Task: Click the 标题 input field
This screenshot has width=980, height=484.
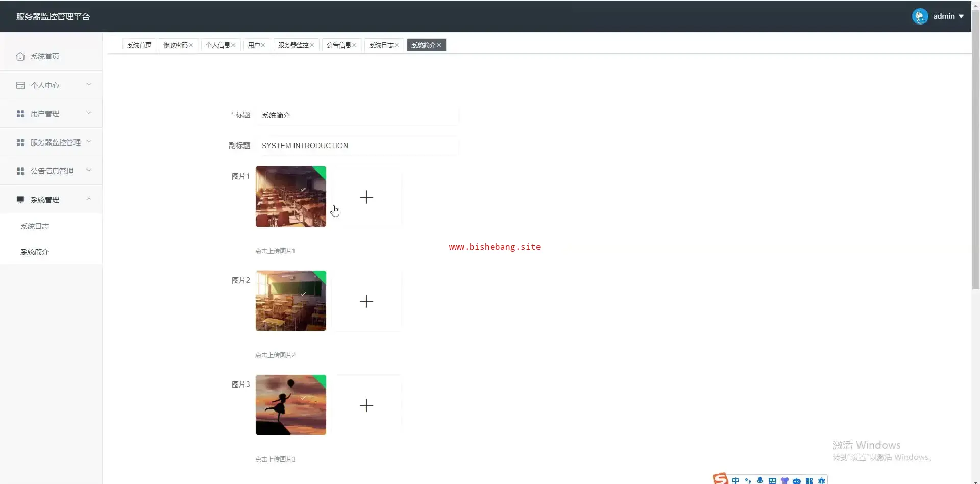Action: pos(357,115)
